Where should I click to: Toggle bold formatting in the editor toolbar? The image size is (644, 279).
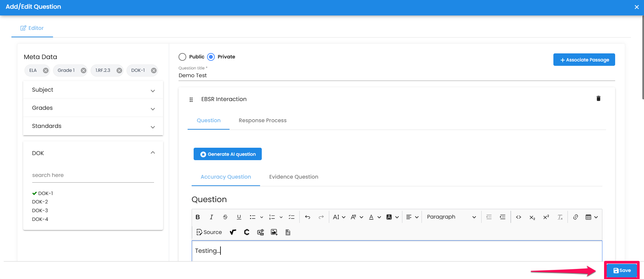pyautogui.click(x=198, y=217)
